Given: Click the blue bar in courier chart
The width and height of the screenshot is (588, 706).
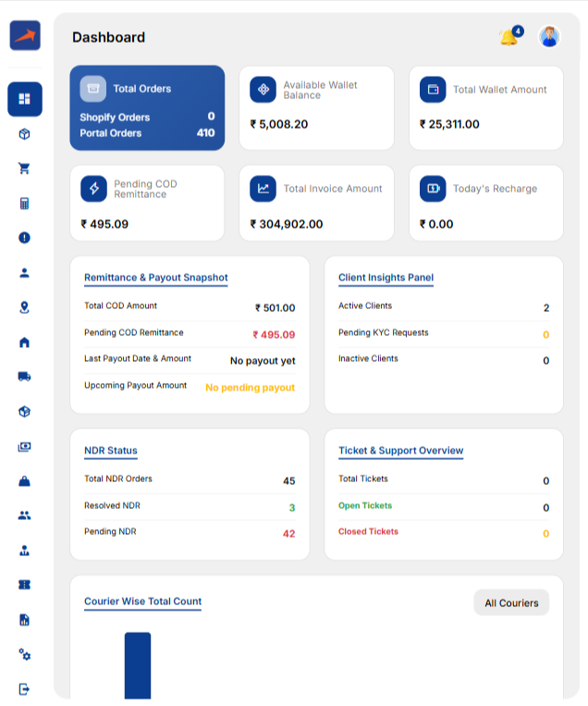Looking at the screenshot, I should 138,665.
